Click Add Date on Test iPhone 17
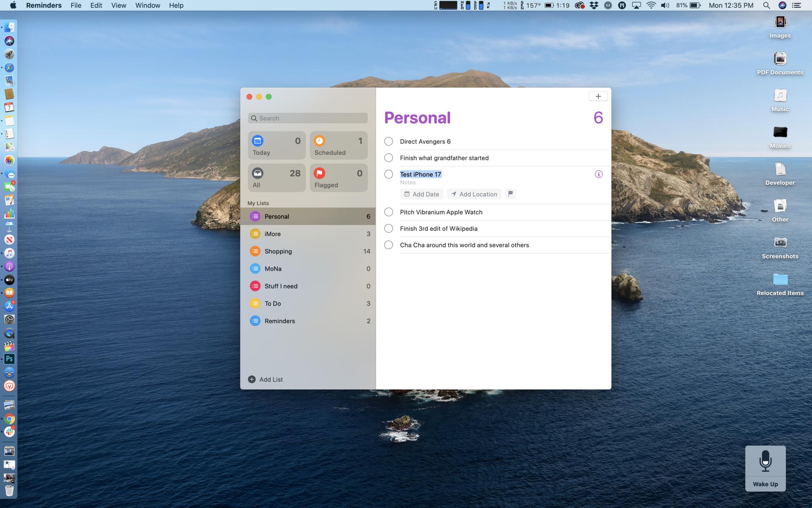 (x=421, y=194)
